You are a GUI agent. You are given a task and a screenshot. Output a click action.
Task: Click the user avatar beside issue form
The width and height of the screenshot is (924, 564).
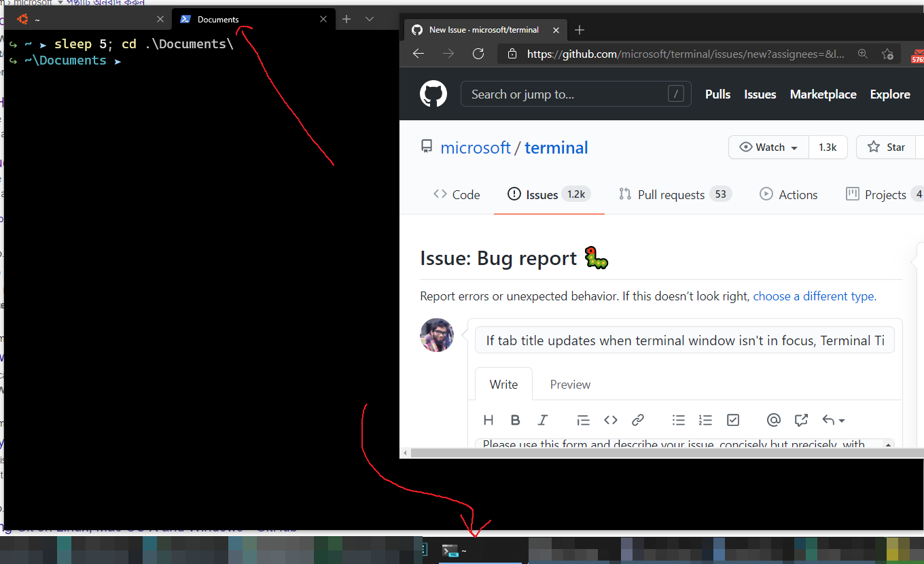pyautogui.click(x=437, y=335)
